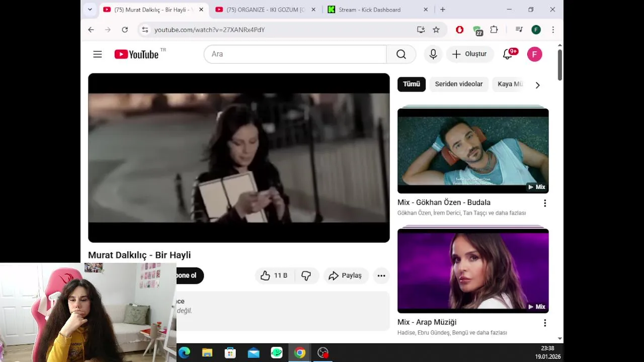Click the video player to pause
Screen dimensions: 644x362
(238, 158)
